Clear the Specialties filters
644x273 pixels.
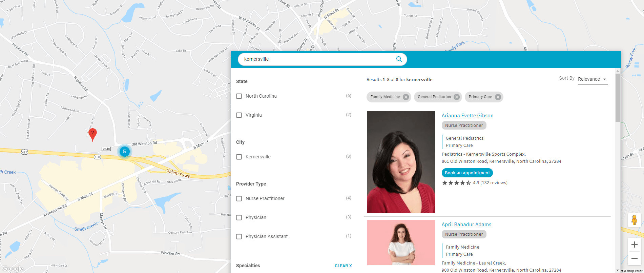tap(343, 266)
